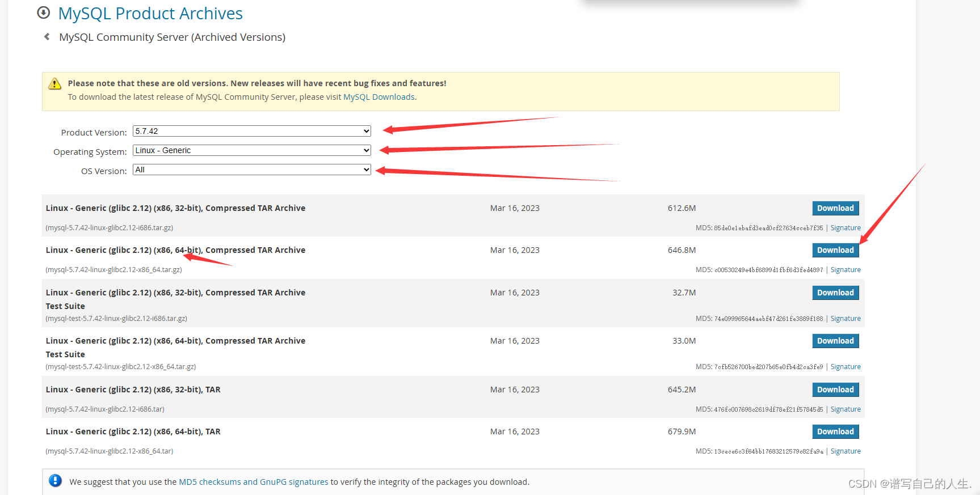Image resolution: width=980 pixels, height=495 pixels.
Task: Click the MD5 value 85de0e1ebafd3ead0cf27634cceb7f35
Action: point(768,228)
